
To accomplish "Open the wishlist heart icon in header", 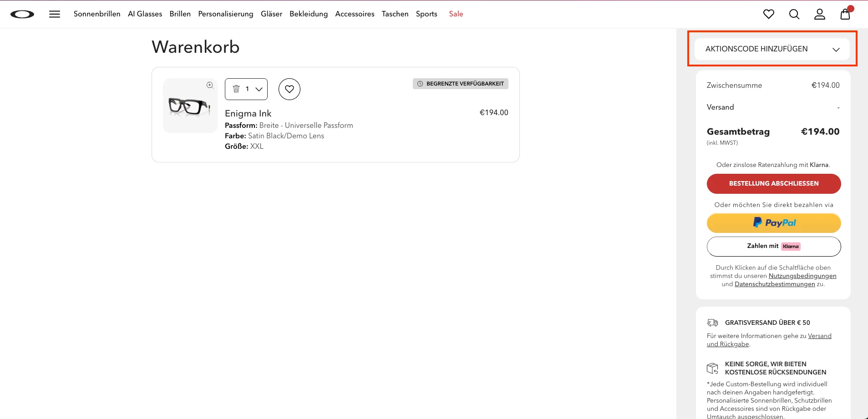I will pyautogui.click(x=769, y=14).
